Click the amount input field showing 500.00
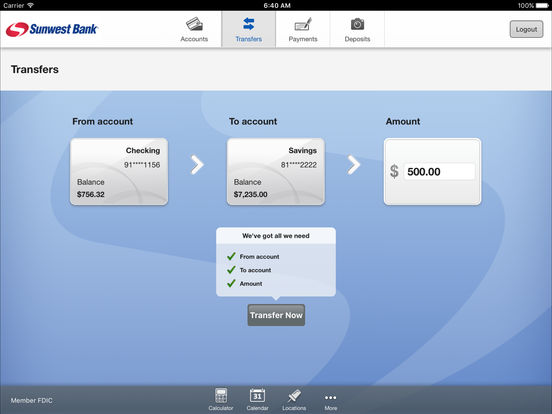Screen dimensions: 552x414 tap(439, 171)
